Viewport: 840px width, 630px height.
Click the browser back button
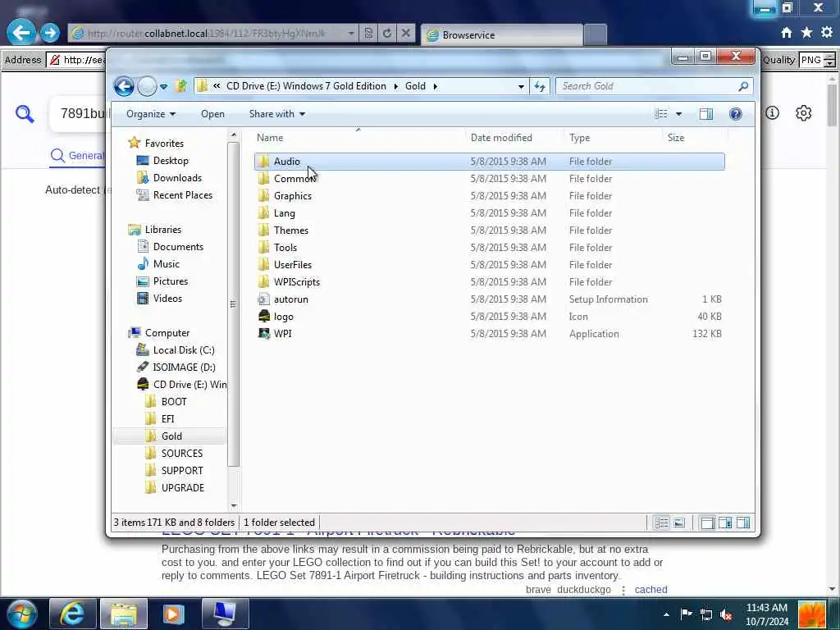[x=21, y=33]
